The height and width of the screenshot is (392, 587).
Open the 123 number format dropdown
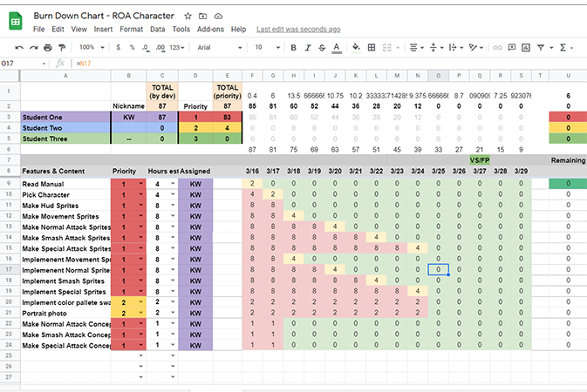click(177, 48)
